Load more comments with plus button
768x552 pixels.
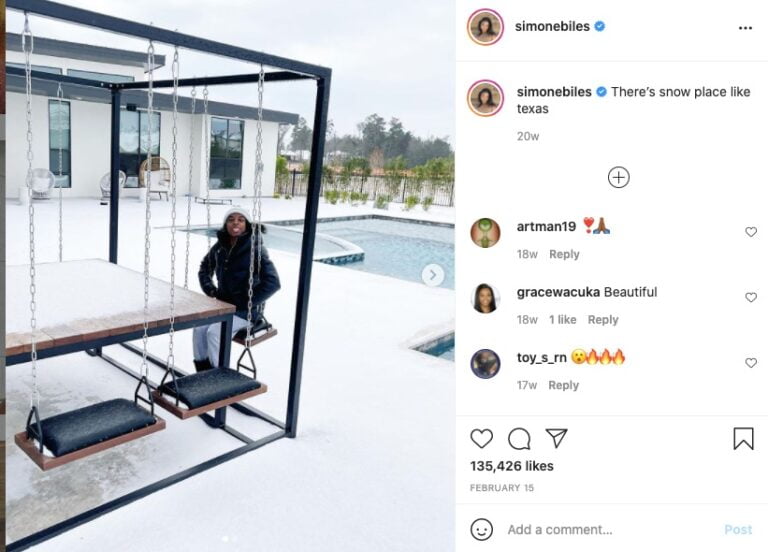tap(619, 177)
